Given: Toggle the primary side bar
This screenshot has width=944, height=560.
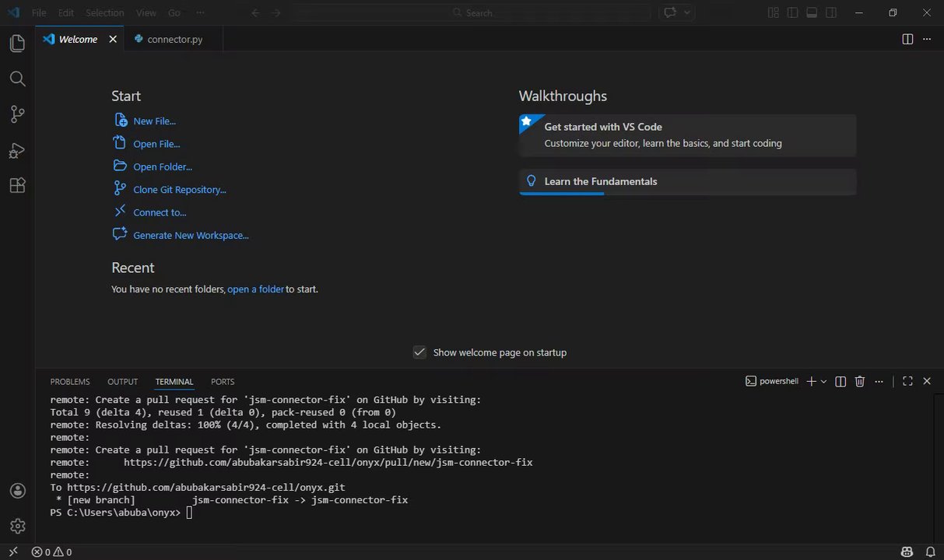Looking at the screenshot, I should 792,12.
